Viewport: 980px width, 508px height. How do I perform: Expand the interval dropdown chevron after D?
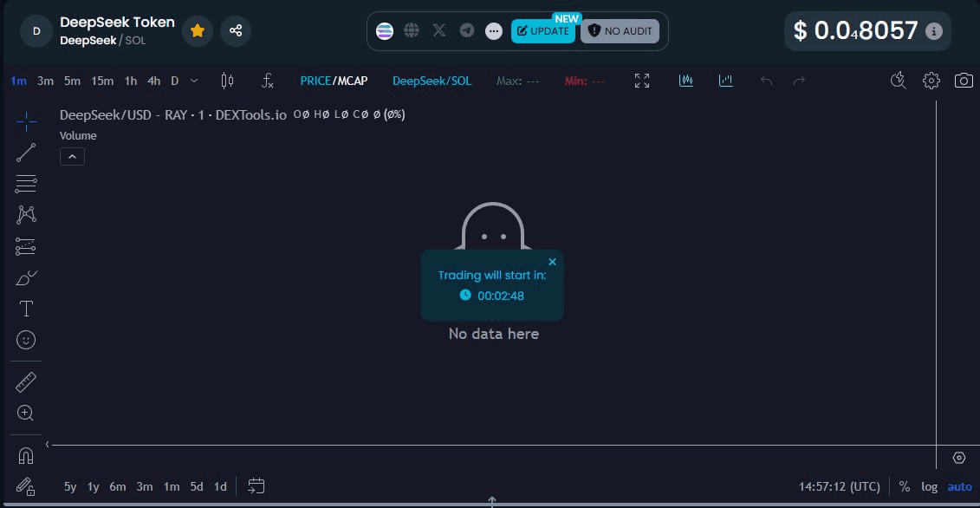[194, 81]
